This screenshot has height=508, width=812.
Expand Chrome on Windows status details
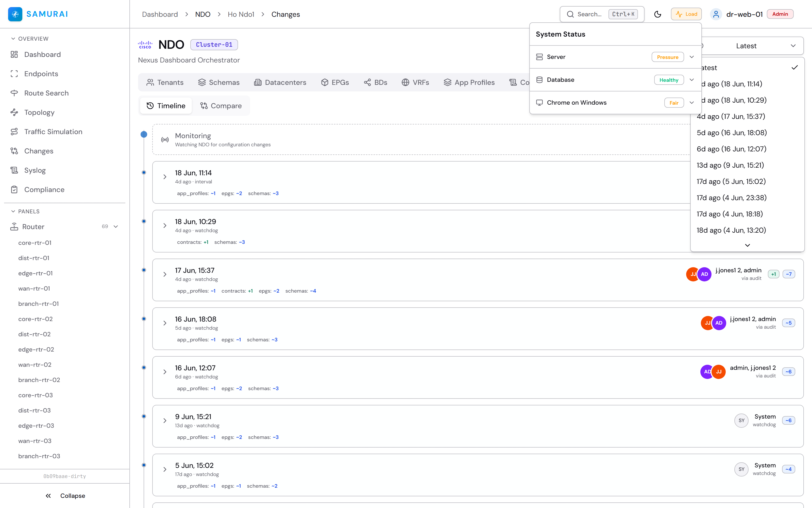(691, 103)
